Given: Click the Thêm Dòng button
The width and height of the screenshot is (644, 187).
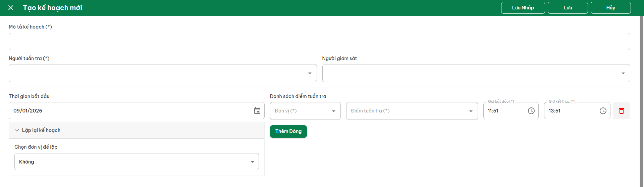Looking at the screenshot, I should point(288,131).
